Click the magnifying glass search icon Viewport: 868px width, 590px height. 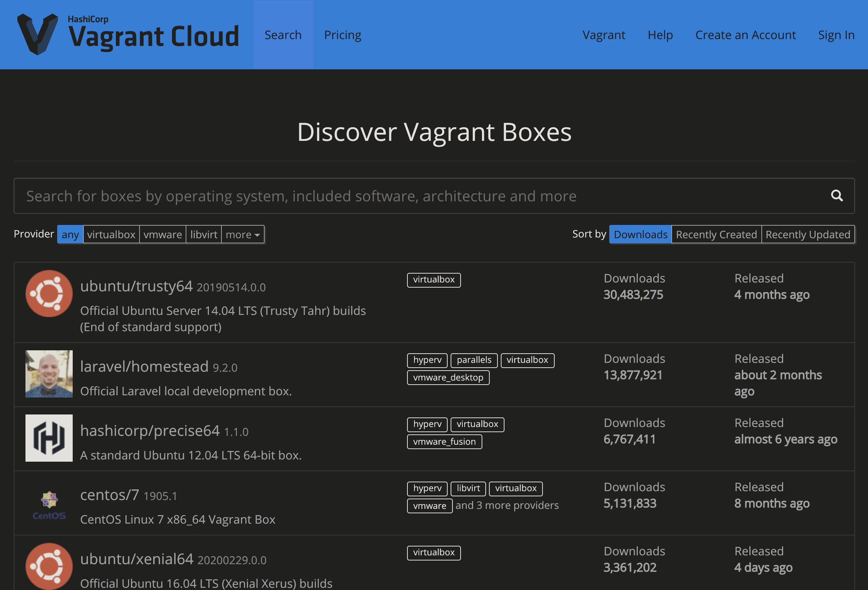837,195
